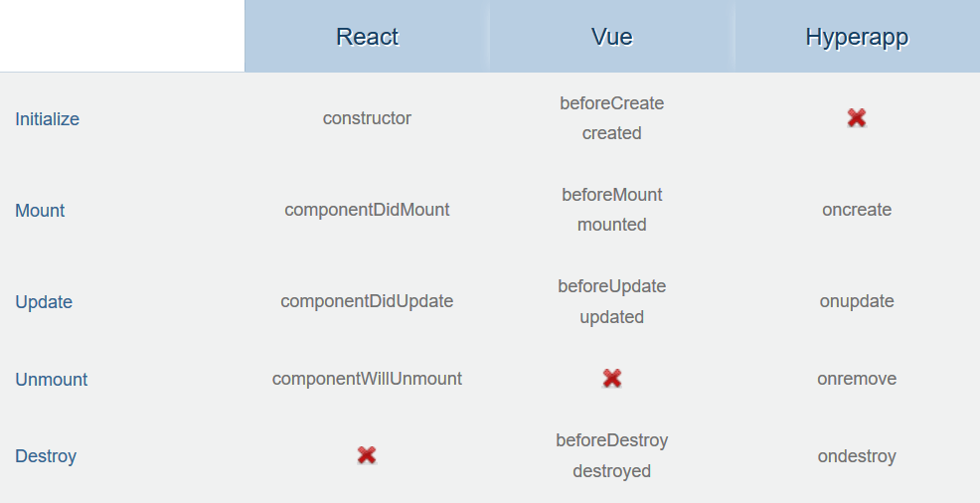Click componentDidUpdate in the React column

tap(367, 301)
